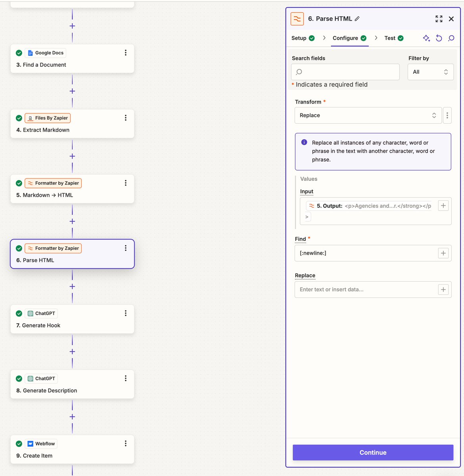This screenshot has height=476, width=464.
Task: Click the Google Docs app badge
Action: (x=45, y=53)
